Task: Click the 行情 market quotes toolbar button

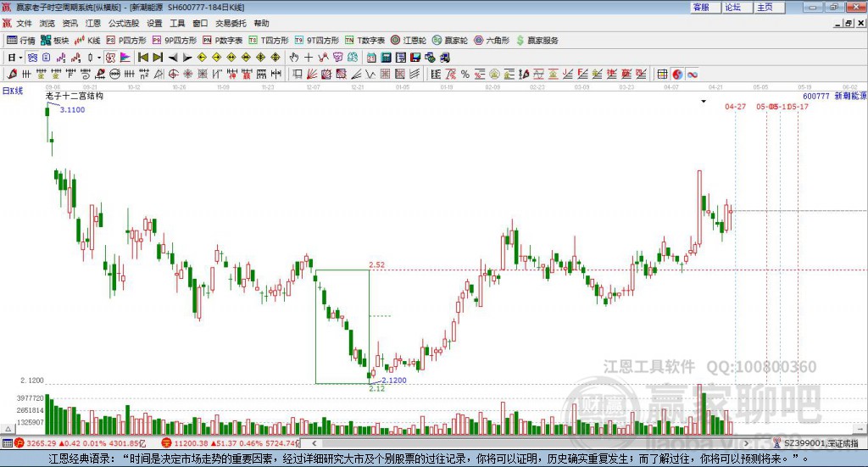Action: (x=21, y=40)
